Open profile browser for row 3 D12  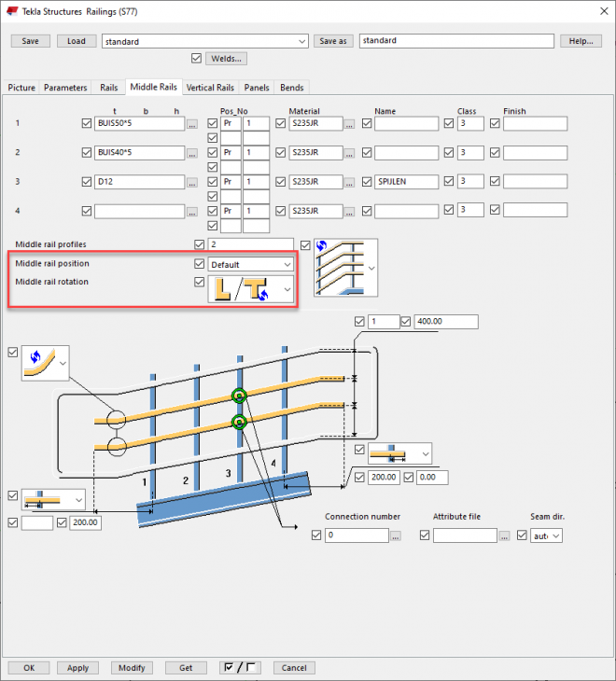coord(192,183)
